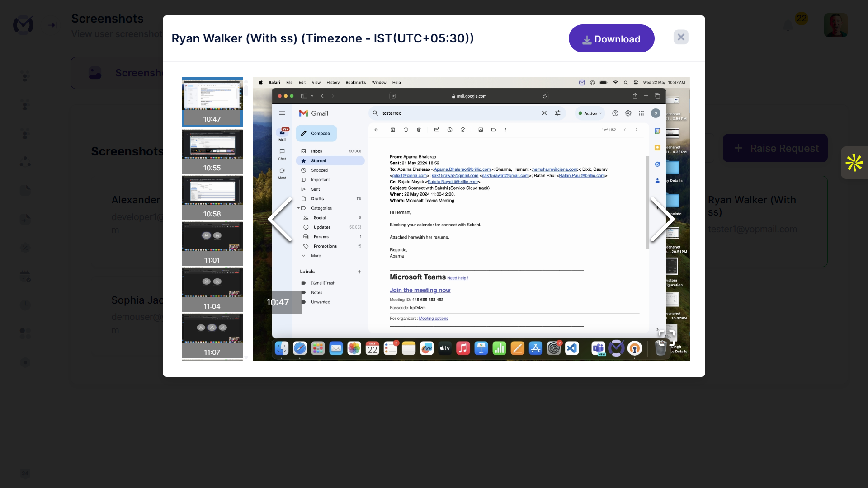Screen dimensions: 868x488
Task: Open the Google apps grid icon
Action: click(x=642, y=113)
